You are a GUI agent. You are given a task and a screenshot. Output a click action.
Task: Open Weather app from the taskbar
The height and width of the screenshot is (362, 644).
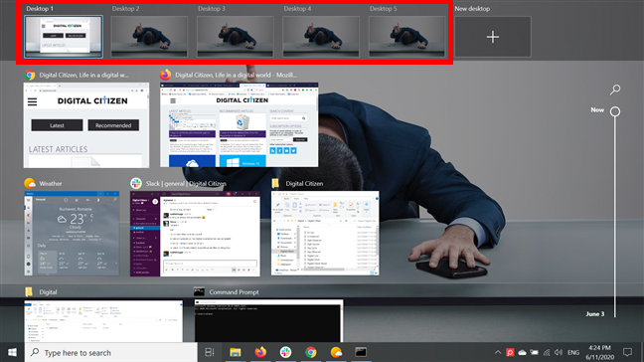[x=336, y=352]
